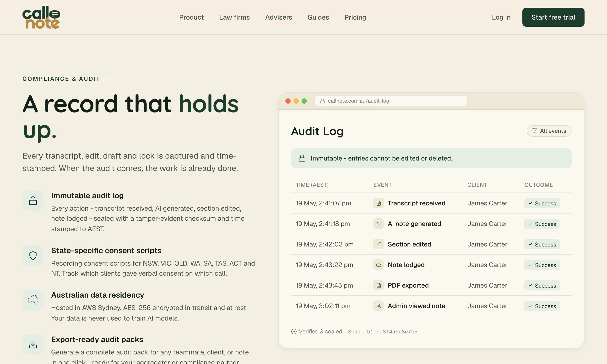Click the TIME (AEST) column header
The height and width of the screenshot is (364, 607).
[x=312, y=185]
